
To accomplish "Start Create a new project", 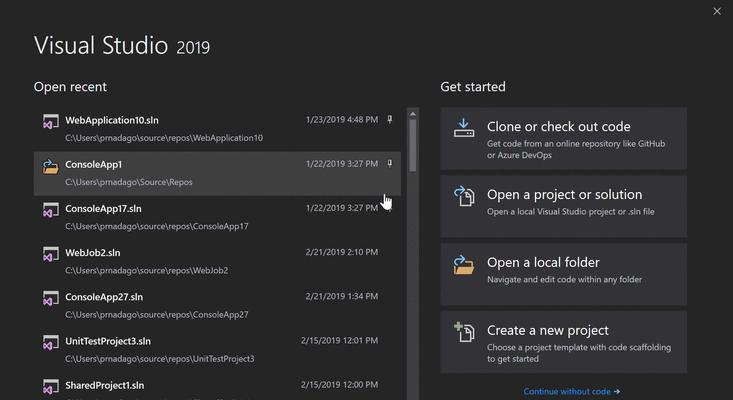I will click(x=563, y=342).
